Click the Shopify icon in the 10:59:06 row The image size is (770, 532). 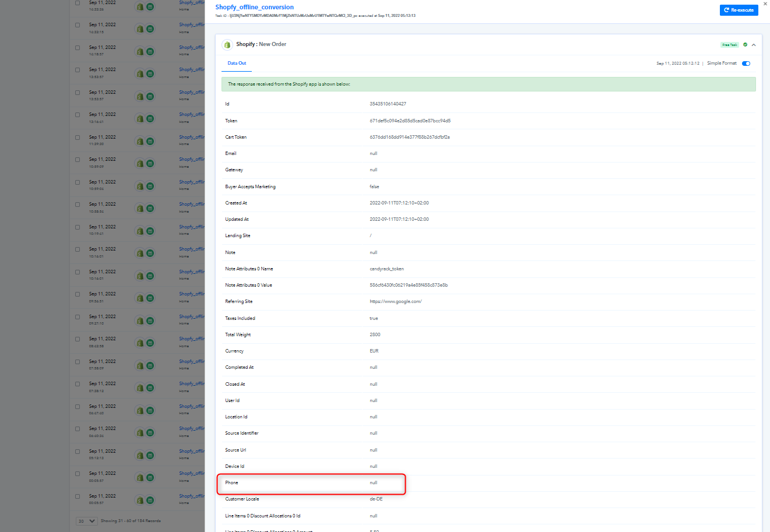[140, 186]
